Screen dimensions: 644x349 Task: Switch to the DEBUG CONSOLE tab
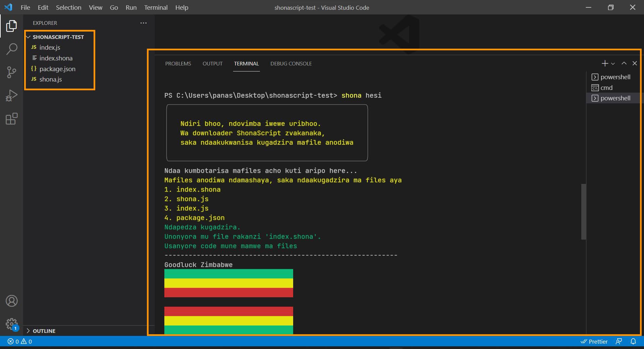tap(291, 63)
